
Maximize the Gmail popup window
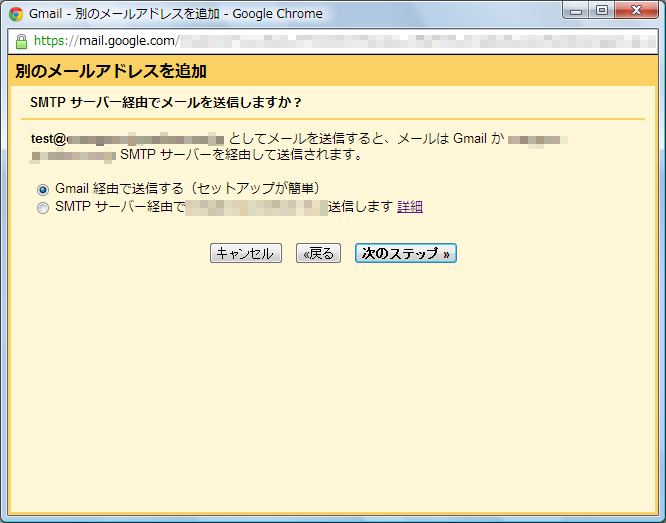tap(603, 11)
